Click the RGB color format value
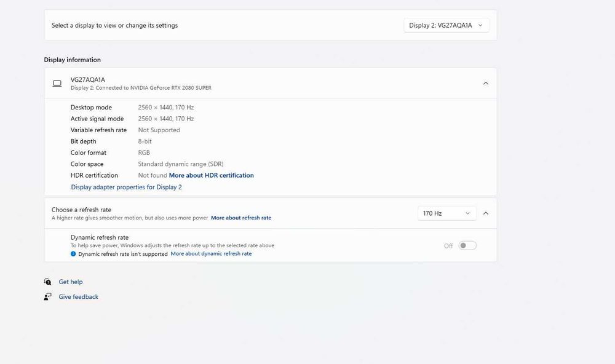 144,152
